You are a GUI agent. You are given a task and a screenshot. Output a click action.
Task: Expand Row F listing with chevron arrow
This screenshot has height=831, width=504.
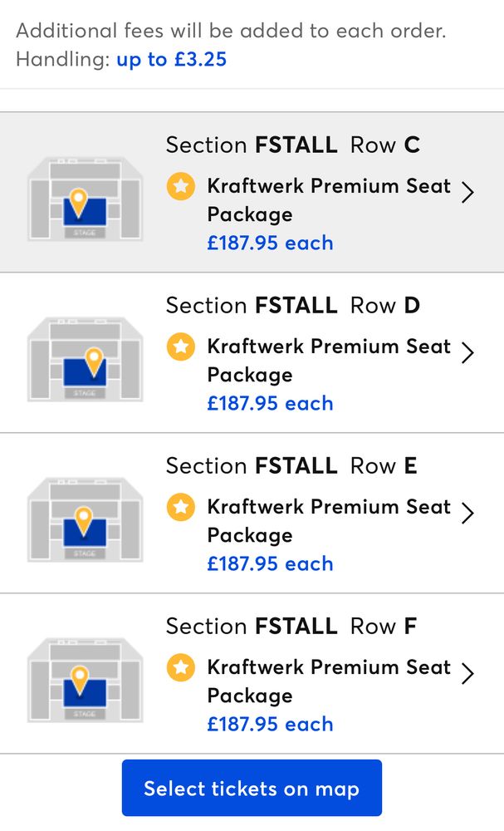[468, 674]
